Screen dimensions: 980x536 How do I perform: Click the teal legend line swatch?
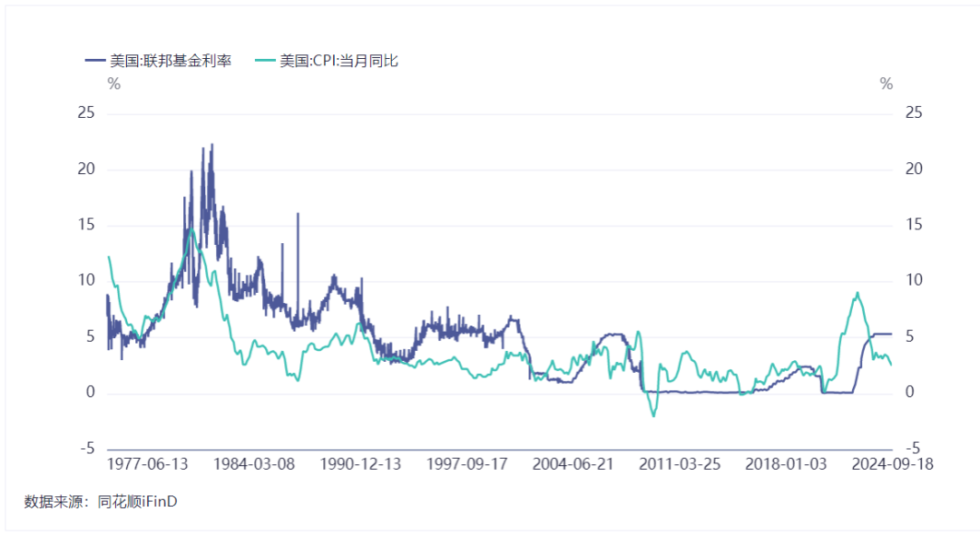[x=265, y=61]
